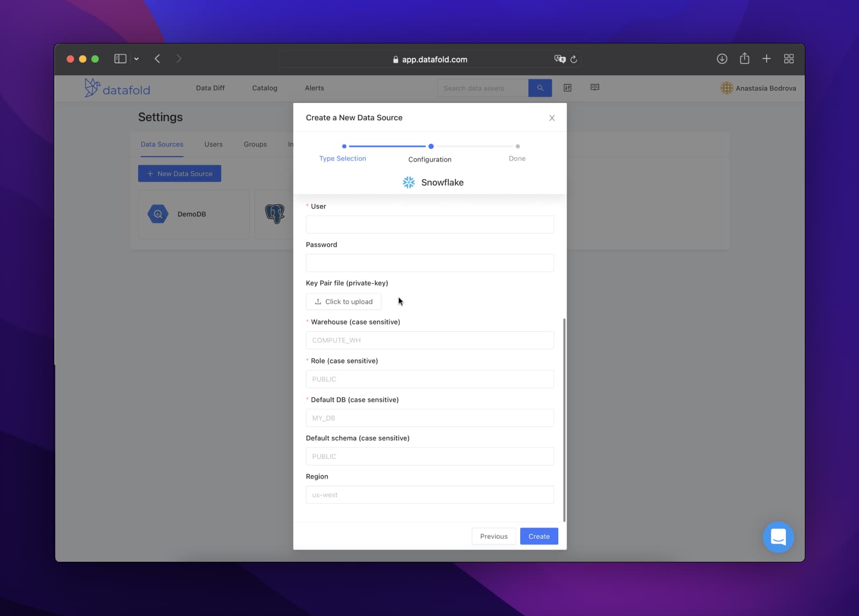Show Safari tab overview
Screen dimensions: 859x616
point(789,58)
